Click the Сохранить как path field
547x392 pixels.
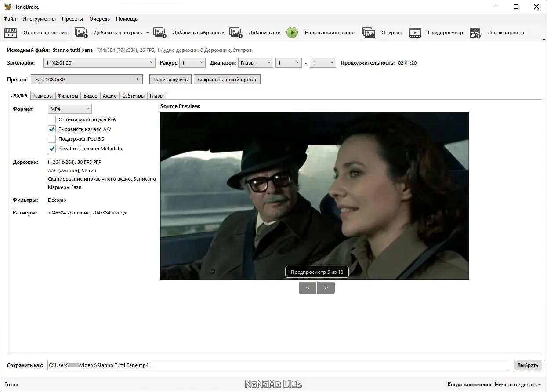(x=278, y=365)
